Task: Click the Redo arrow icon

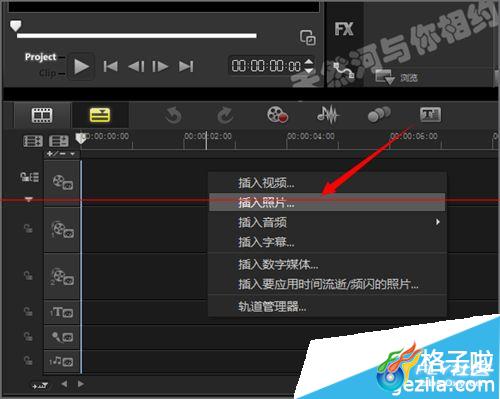Action: [225, 115]
